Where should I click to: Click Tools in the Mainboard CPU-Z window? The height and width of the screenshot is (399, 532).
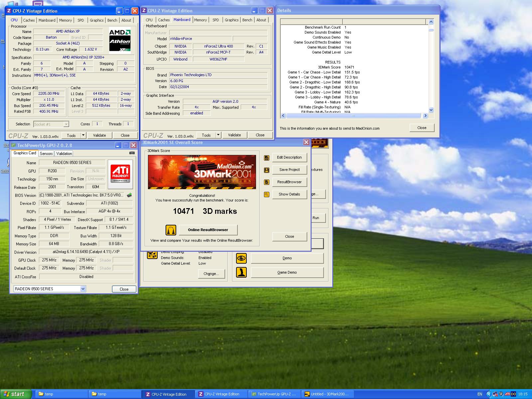click(x=206, y=135)
